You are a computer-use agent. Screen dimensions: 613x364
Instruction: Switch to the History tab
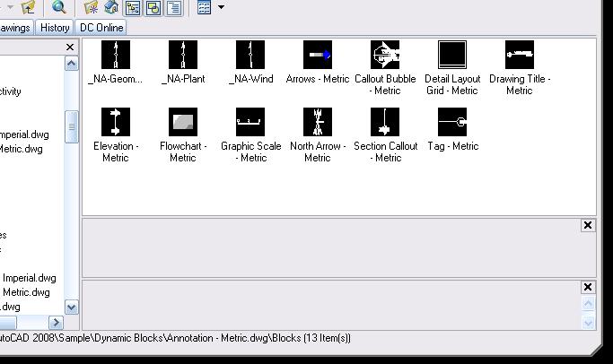pos(55,28)
